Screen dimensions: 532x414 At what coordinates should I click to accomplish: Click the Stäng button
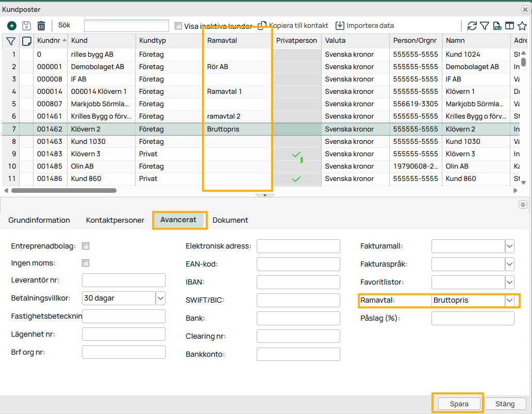(505, 404)
